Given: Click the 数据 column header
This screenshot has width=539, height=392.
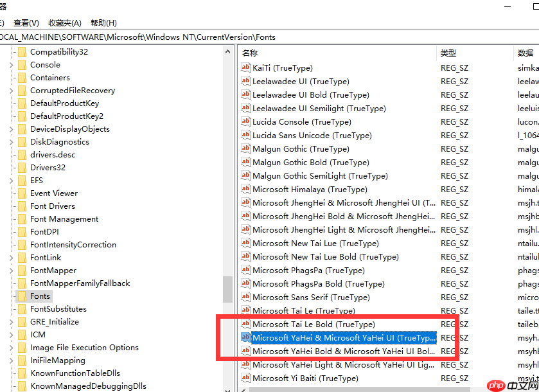Looking at the screenshot, I should (x=526, y=53).
